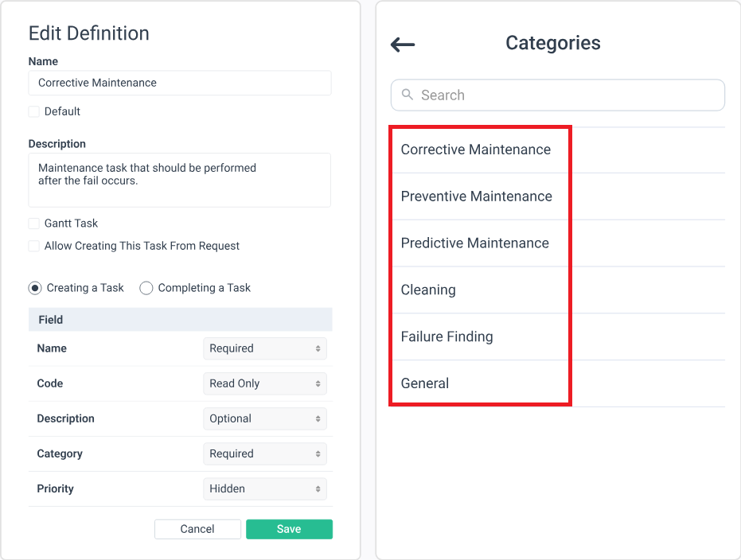Open the Name field requirement dropdown
Viewport: 741px width, 560px height.
[264, 348]
